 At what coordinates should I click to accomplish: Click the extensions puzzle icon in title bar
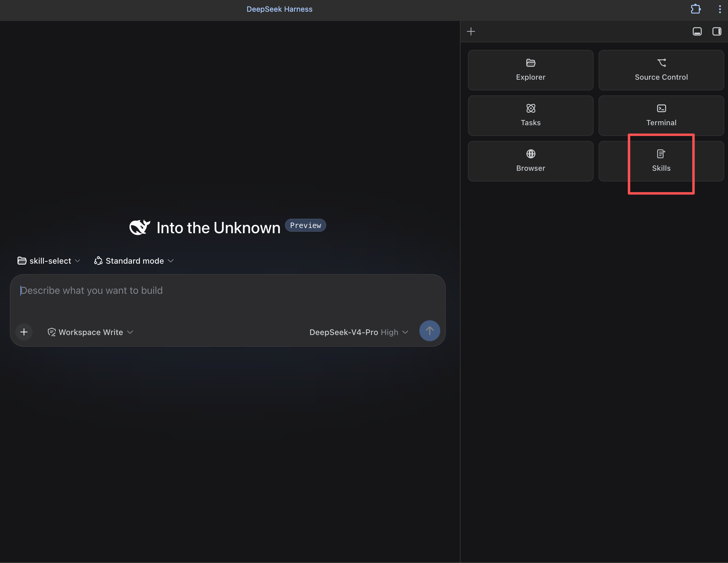696,9
